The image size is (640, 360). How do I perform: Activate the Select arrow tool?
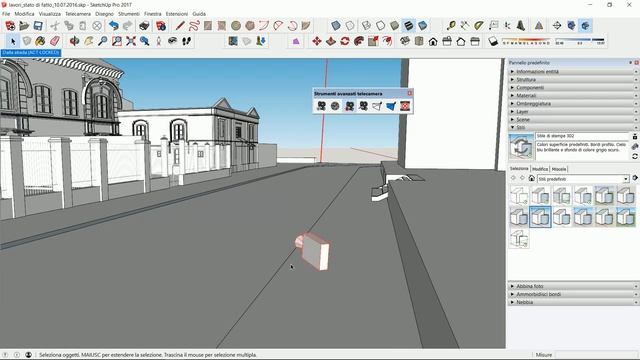[x=13, y=41]
